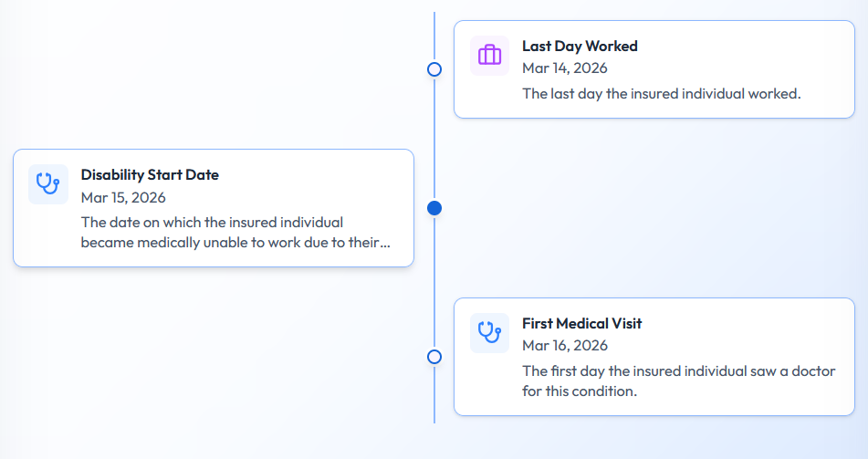The width and height of the screenshot is (868, 459).
Task: Click the word 'Worked' in the top card heading
Action: tap(612, 46)
